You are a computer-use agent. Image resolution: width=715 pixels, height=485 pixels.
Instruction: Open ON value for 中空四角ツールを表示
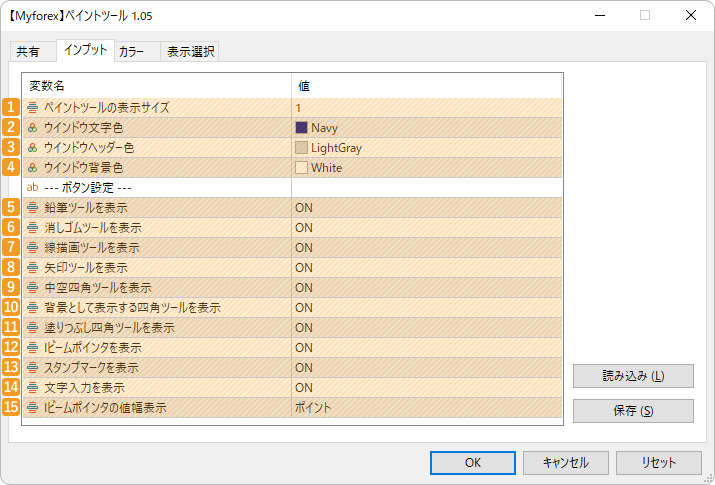pyautogui.click(x=427, y=288)
